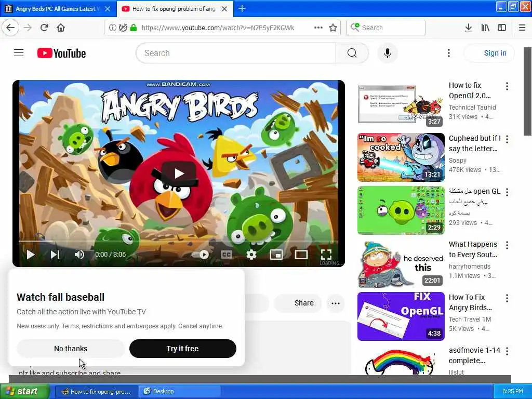Show site information icon in address bar
The width and height of the screenshot is (532, 399).
(112, 28)
